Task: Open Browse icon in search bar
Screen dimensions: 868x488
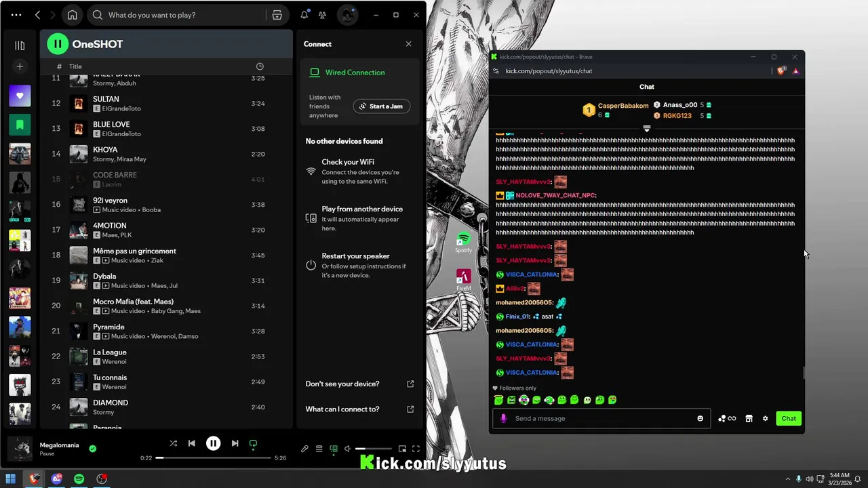Action: (x=277, y=15)
